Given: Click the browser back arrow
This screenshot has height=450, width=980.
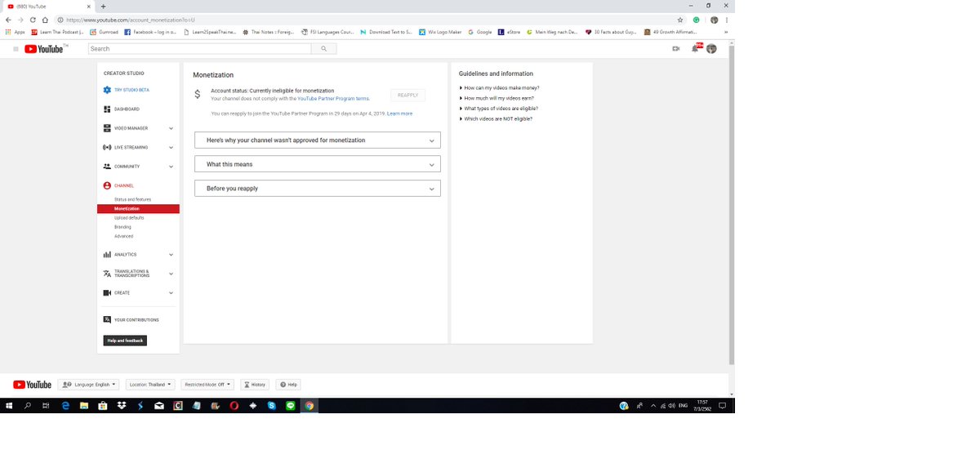Looking at the screenshot, I should (8, 20).
